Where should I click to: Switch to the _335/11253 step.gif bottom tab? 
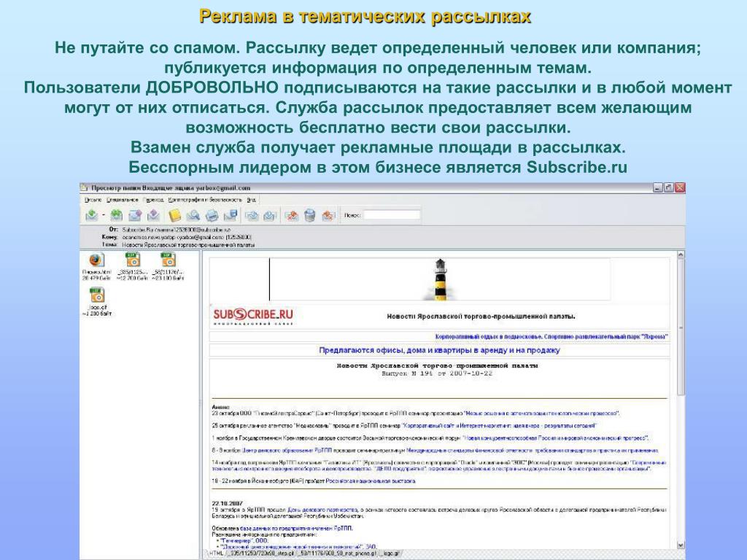(260, 553)
